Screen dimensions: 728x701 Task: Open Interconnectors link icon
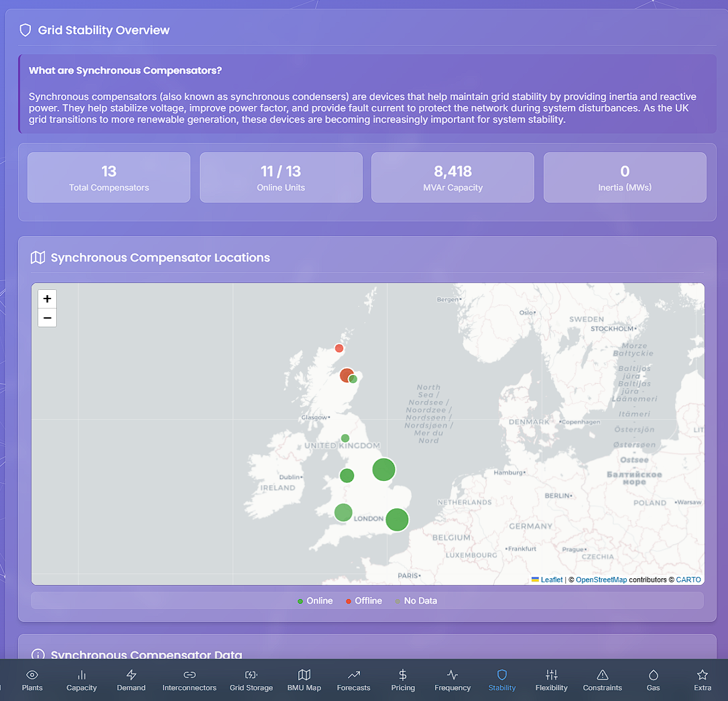[x=190, y=675]
